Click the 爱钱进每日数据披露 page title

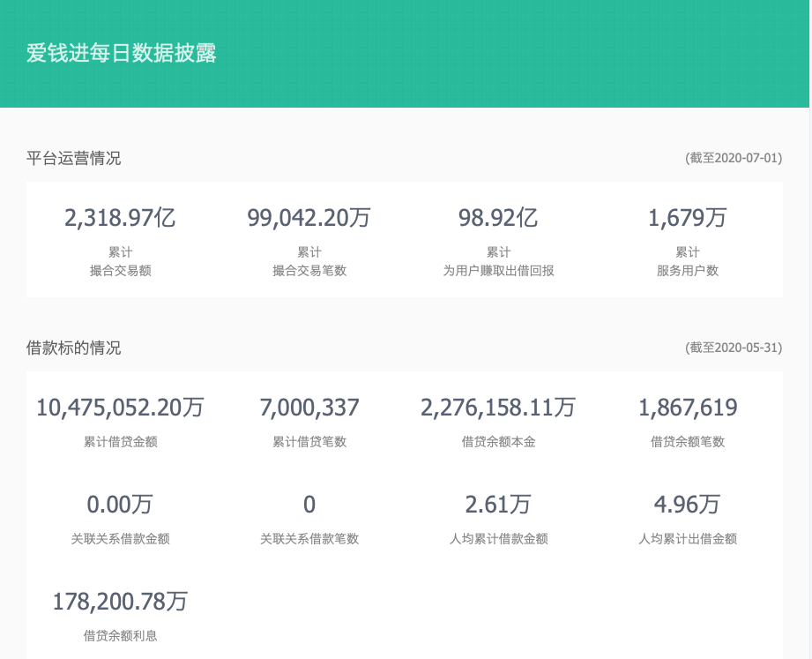(122, 53)
